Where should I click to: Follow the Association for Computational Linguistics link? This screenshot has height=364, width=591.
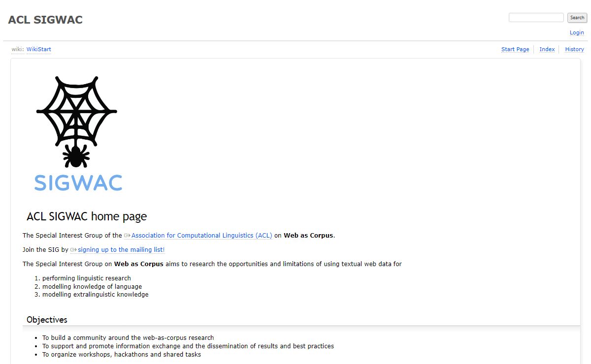[201, 236]
